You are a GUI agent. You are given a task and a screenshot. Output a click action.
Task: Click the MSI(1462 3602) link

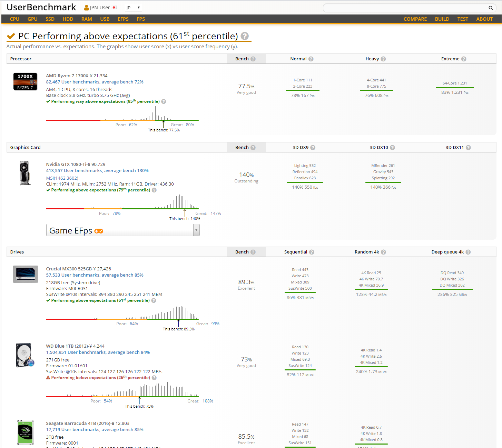pyautogui.click(x=62, y=178)
